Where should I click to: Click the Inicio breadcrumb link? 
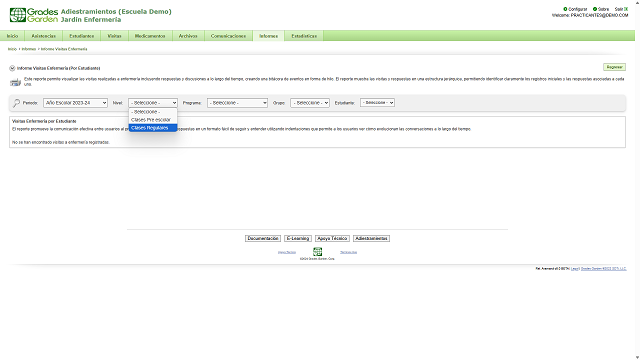coord(12,49)
